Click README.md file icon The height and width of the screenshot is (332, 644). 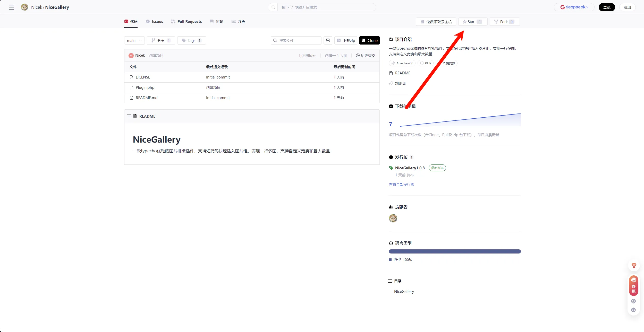click(132, 98)
